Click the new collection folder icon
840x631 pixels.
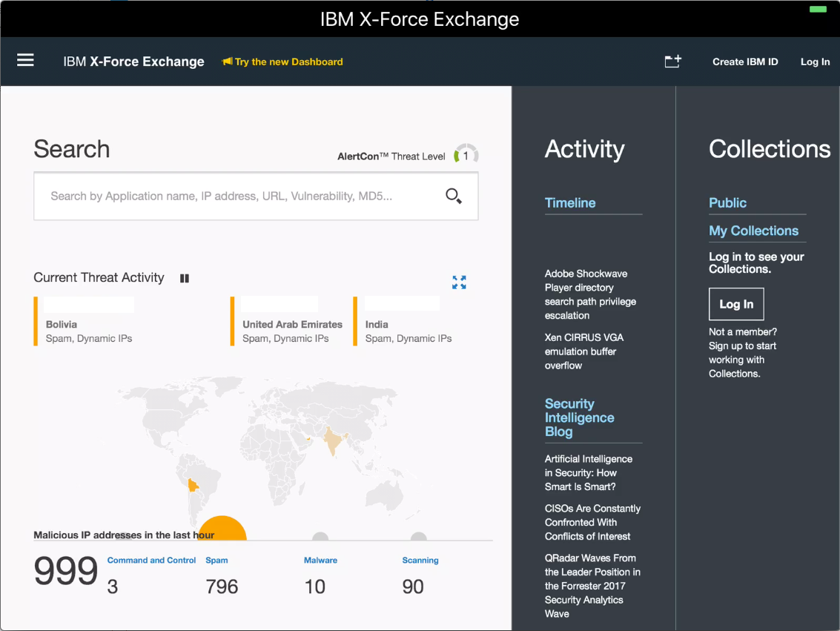[673, 61]
